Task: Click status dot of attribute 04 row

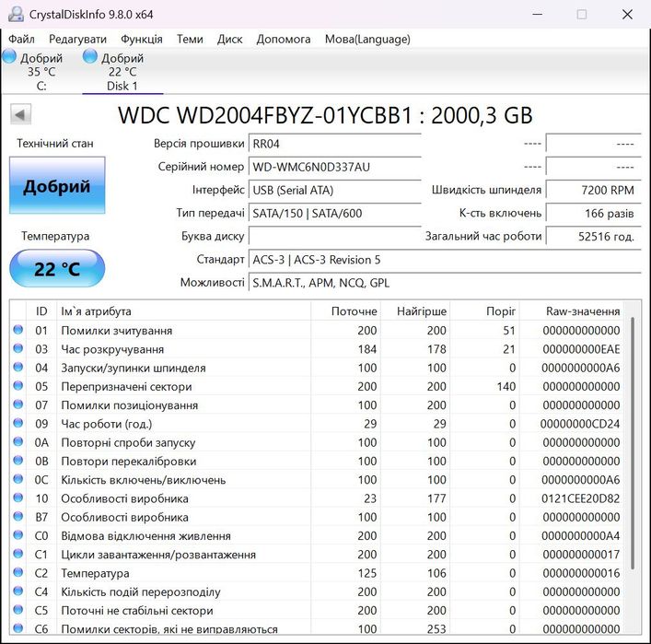Action: pyautogui.click(x=17, y=367)
